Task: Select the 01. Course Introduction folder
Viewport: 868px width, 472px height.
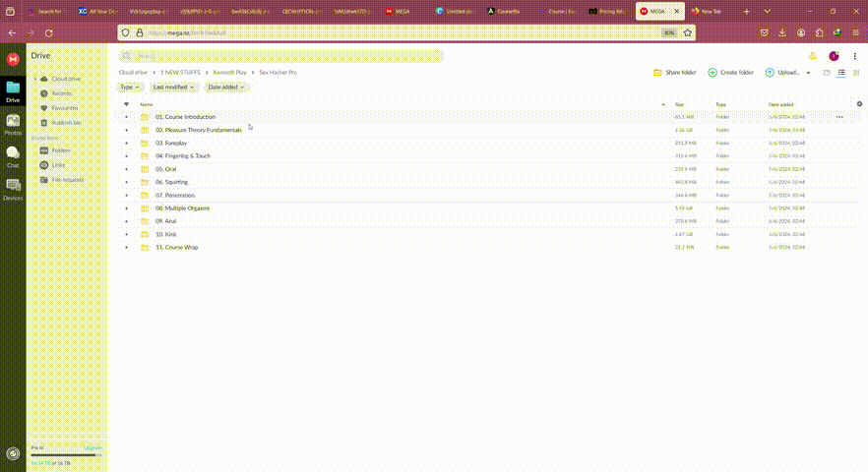Action: 185,117
